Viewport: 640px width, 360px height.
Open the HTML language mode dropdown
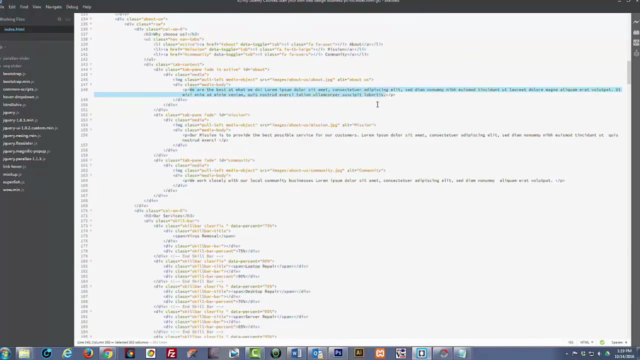tap(587, 342)
